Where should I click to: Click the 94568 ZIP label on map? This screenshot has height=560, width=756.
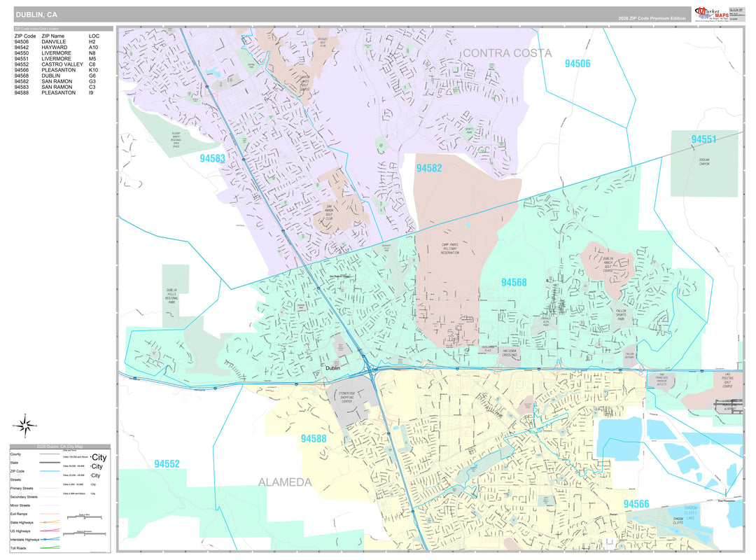pos(514,283)
